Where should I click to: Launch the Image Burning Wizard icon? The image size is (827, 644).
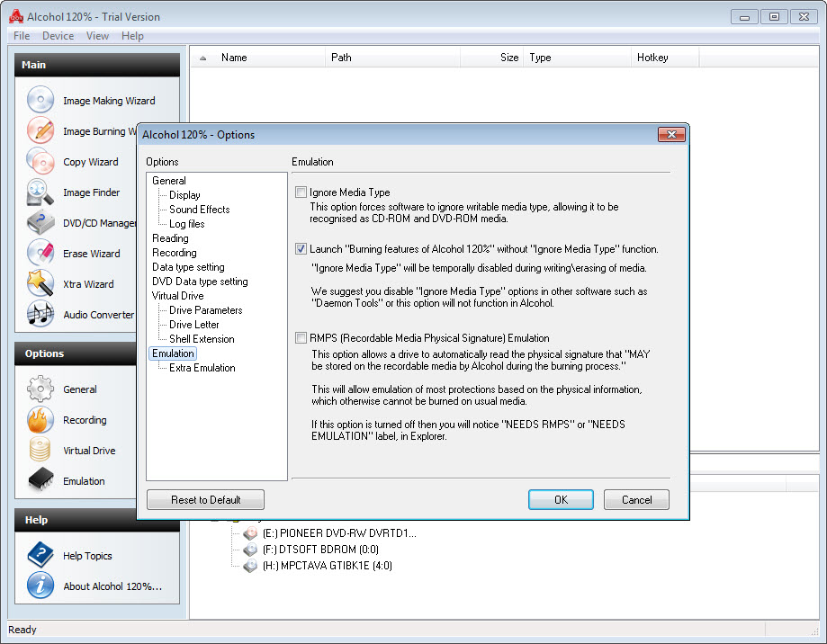pyautogui.click(x=40, y=130)
